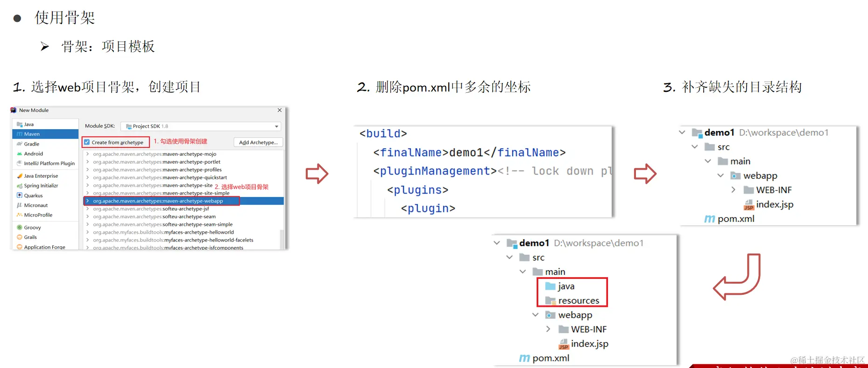
Task: Select the softeu-archetype-seam-simple archetype text
Action: click(198, 224)
